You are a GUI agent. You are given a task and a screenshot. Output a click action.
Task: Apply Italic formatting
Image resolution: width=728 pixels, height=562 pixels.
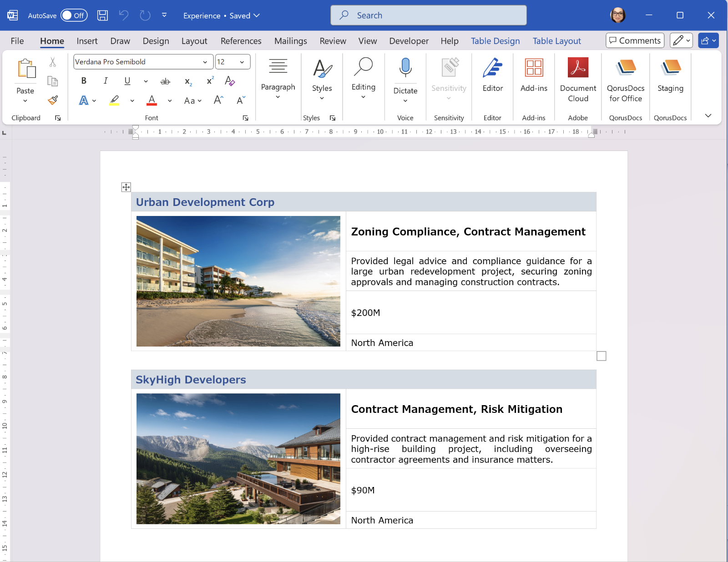(x=106, y=81)
